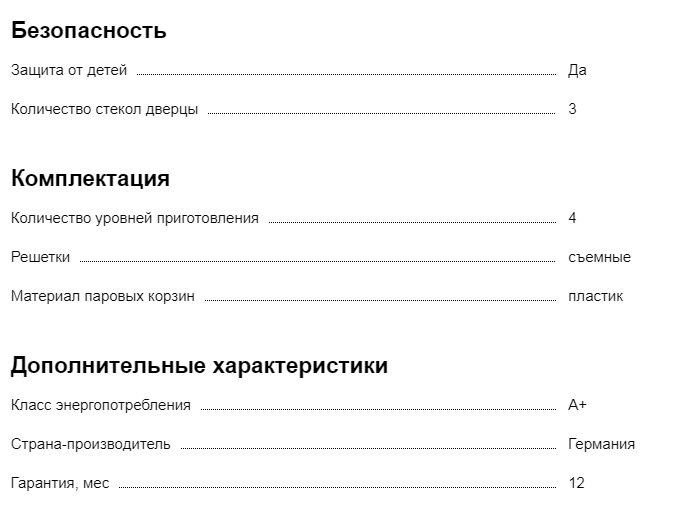
Task: Click the dotted line beside Решетки
Action: [317, 260]
